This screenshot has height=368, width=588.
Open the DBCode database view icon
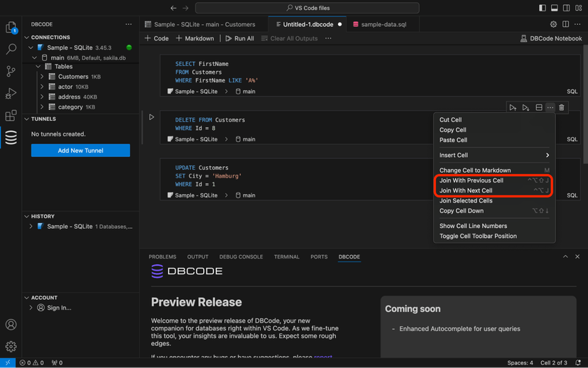coord(11,138)
